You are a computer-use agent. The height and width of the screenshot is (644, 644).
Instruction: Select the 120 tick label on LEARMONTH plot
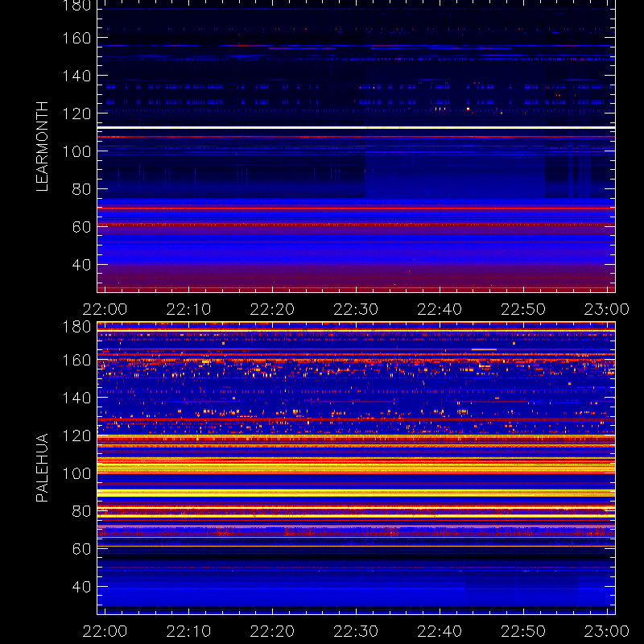point(76,114)
